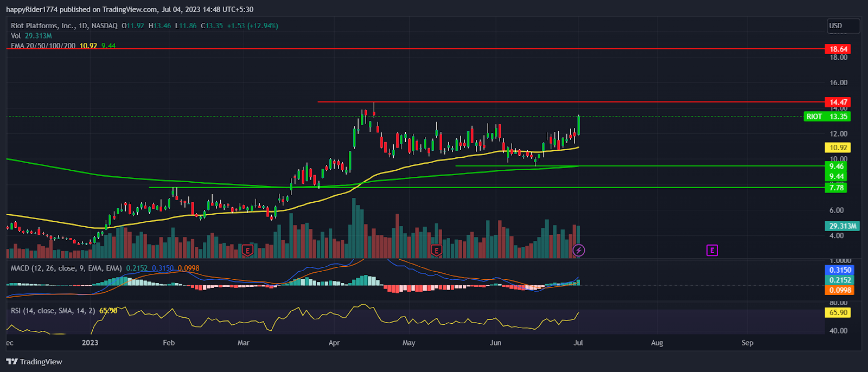Click the Aug label on time axis
Screen dimensions: 868x372
(x=657, y=343)
